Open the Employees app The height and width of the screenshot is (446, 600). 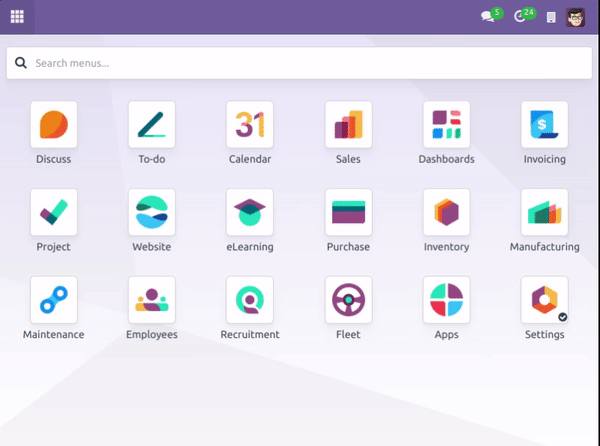[x=152, y=300]
